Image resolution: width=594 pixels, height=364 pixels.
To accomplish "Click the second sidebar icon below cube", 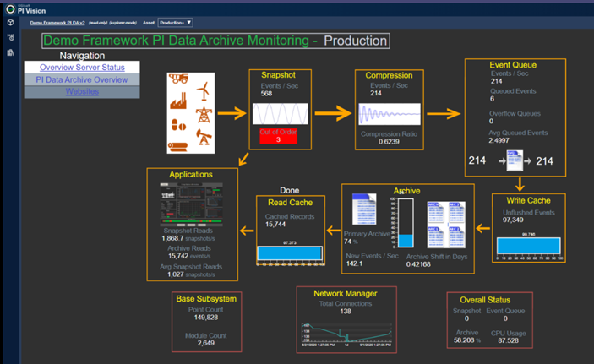I will [9, 38].
